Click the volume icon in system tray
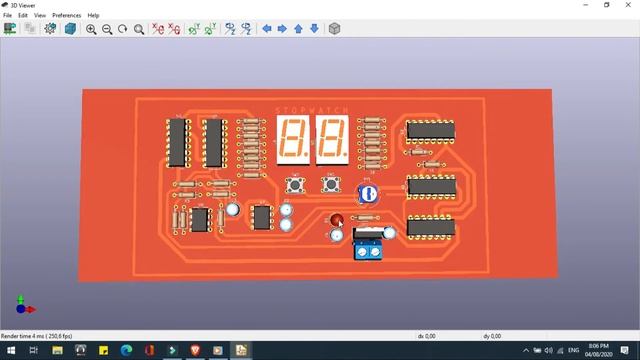640x360 pixels. tap(549, 350)
